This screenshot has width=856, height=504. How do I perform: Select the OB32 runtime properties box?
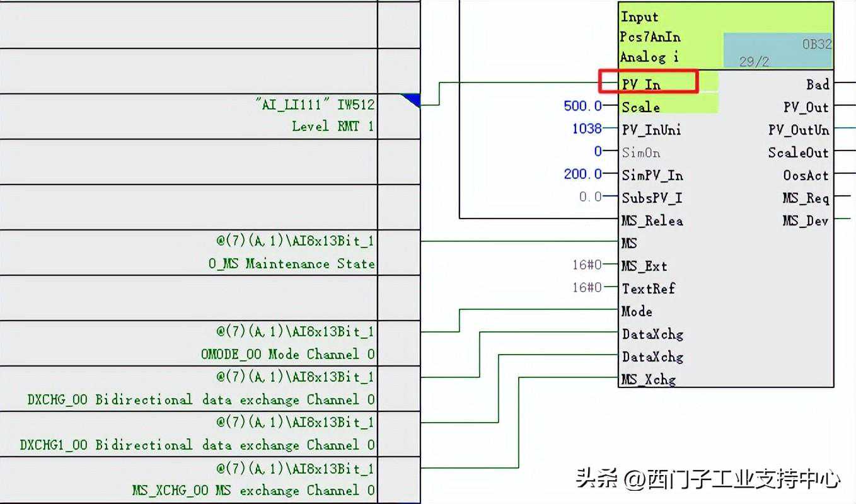tap(777, 52)
